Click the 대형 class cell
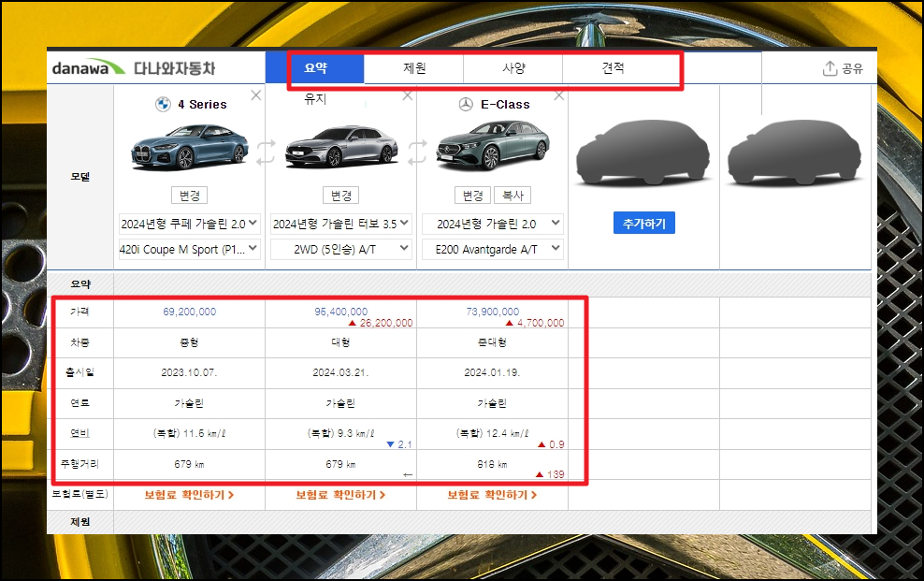This screenshot has width=924, height=581. [x=340, y=342]
